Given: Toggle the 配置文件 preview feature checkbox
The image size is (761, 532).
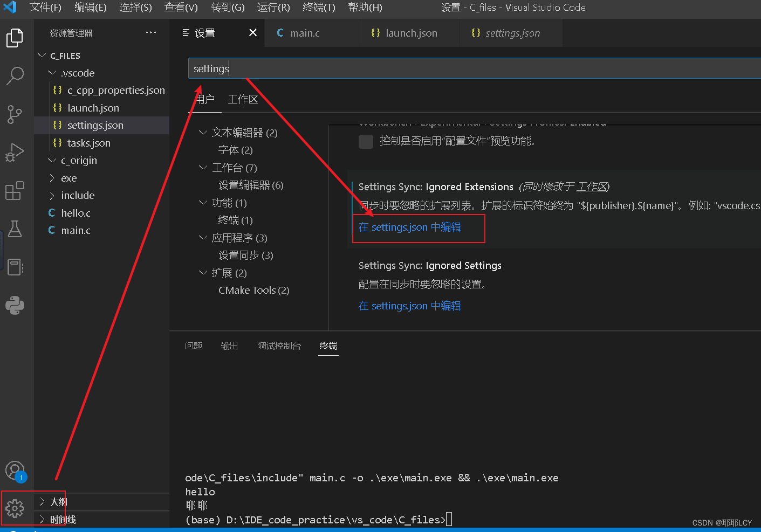Looking at the screenshot, I should (x=366, y=141).
